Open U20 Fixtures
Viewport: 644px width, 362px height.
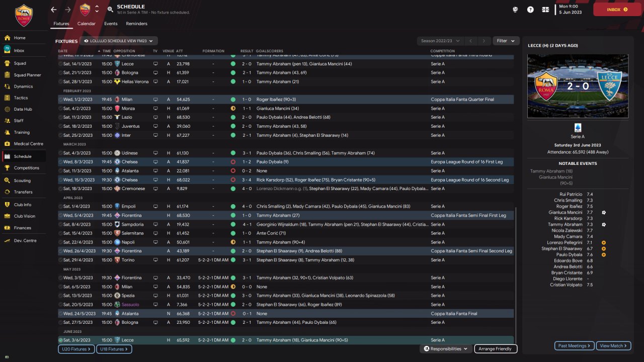click(x=76, y=349)
